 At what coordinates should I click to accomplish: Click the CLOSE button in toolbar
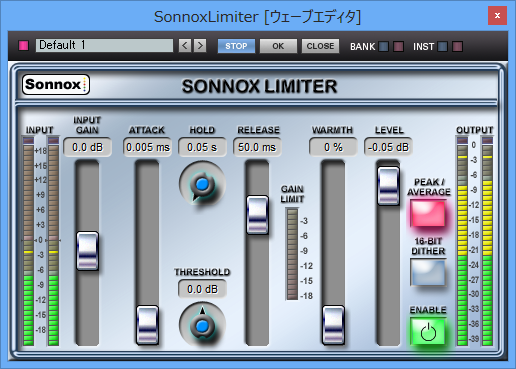(x=320, y=46)
